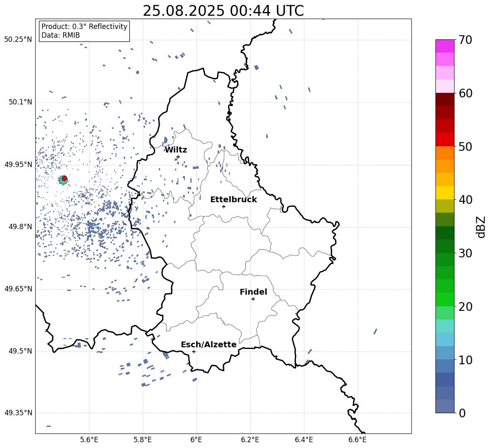Select the Wiltz city label
The image size is (491, 448).
176,150
